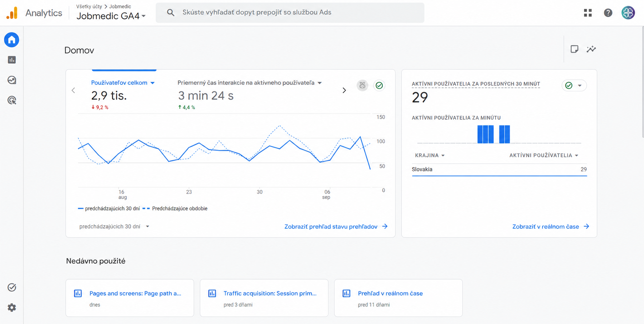The height and width of the screenshot is (324, 644).
Task: Click the search magnifier icon
Action: click(x=170, y=12)
